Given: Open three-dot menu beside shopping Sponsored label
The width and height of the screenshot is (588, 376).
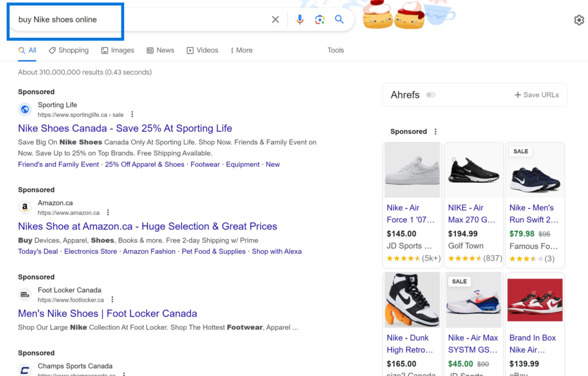Looking at the screenshot, I should [x=435, y=131].
